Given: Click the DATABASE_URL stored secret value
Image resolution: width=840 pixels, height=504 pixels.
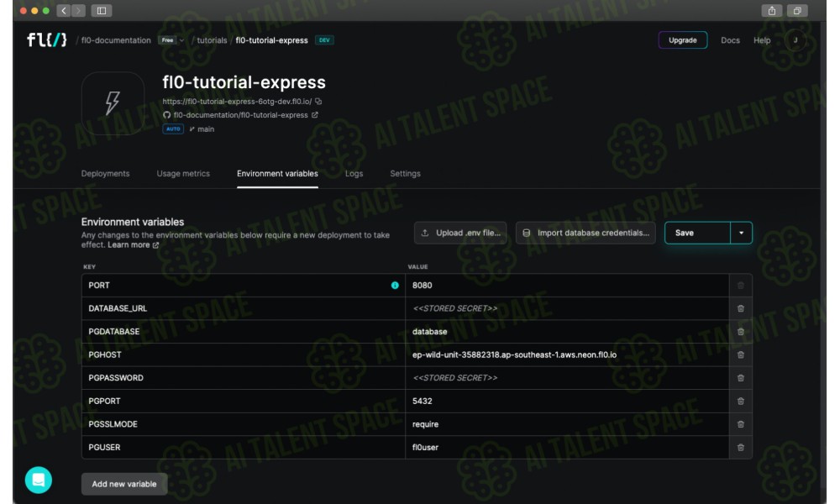Looking at the screenshot, I should tap(567, 308).
